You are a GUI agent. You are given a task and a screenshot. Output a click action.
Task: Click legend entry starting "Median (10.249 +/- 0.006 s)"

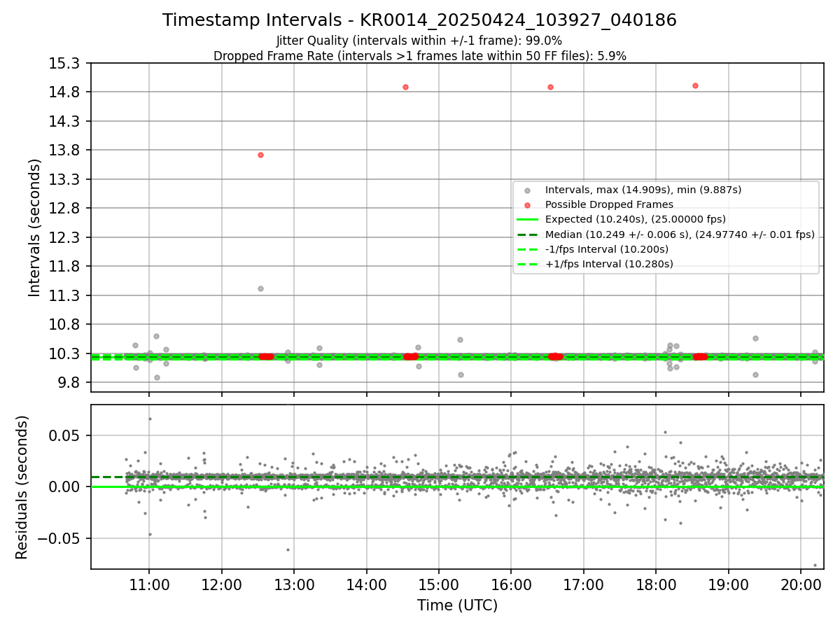tap(680, 234)
